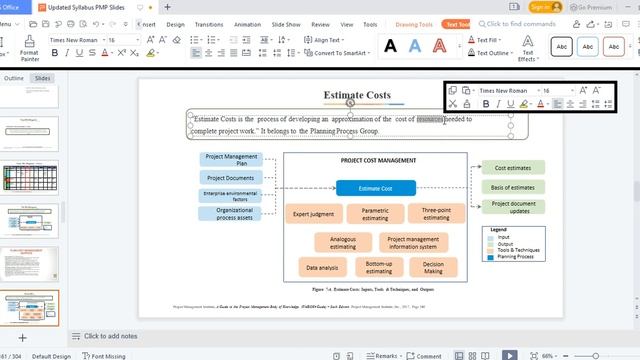Increase font size in the ribbon
This screenshot has width=640, height=360.
pyautogui.click(x=150, y=40)
